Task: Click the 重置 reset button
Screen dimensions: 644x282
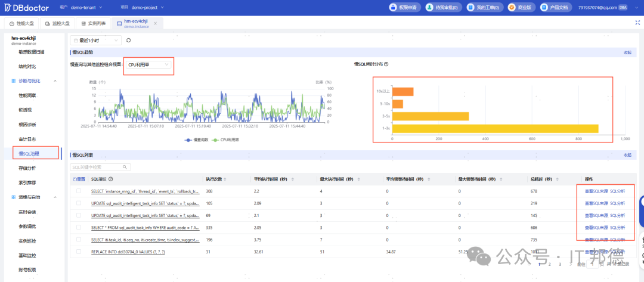Action: click(79, 179)
